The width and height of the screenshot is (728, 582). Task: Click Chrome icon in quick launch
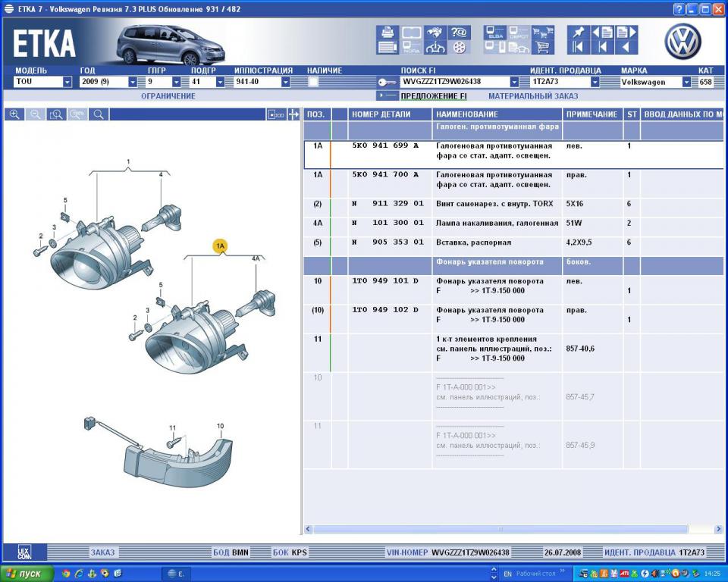coord(66,574)
